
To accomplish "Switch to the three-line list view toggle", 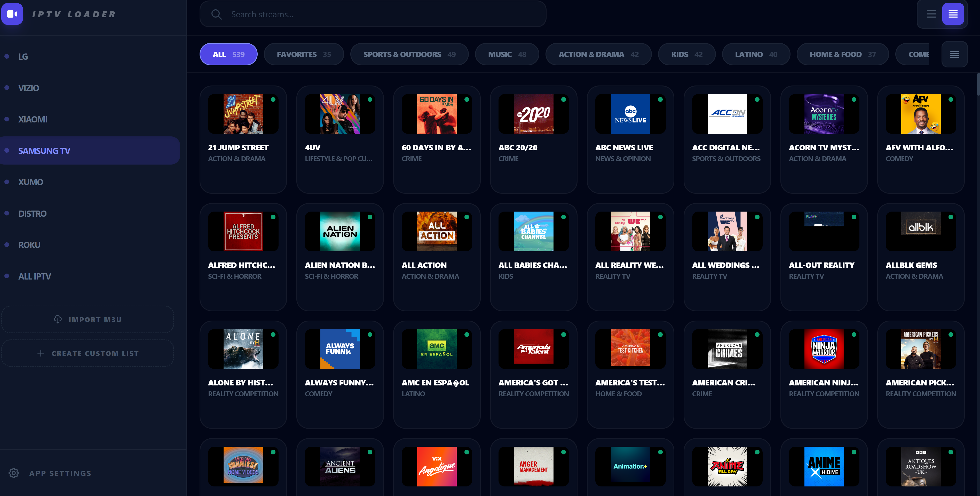I will click(x=931, y=14).
